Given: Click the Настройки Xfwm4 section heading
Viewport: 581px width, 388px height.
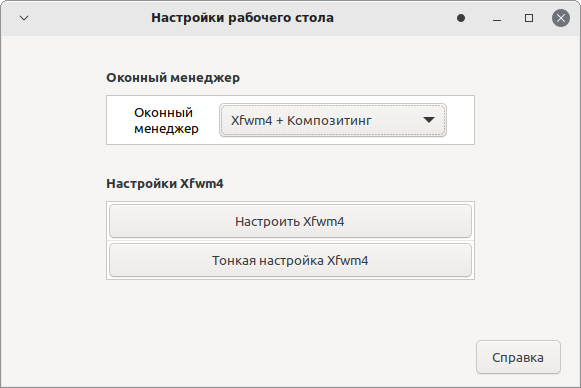Looking at the screenshot, I should pyautogui.click(x=165, y=183).
